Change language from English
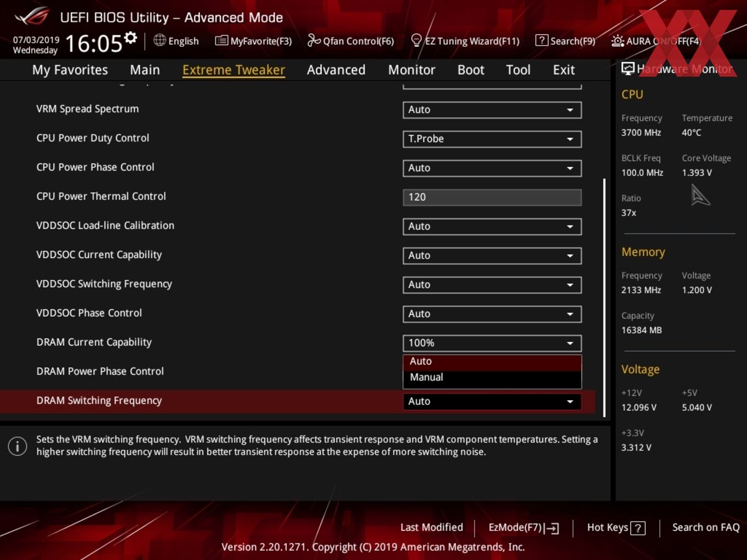The image size is (747, 560). 176,41
